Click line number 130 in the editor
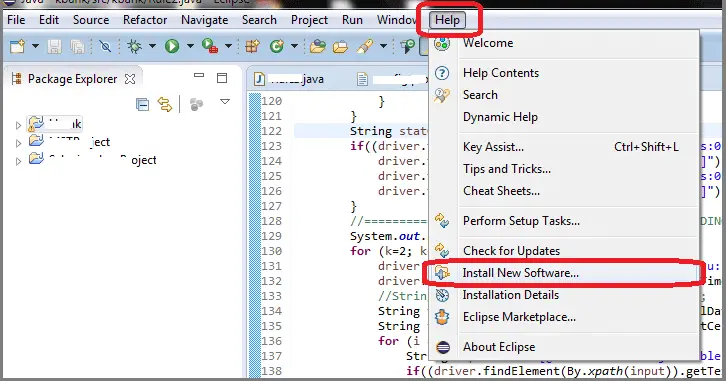Screen dimensions: 726x381 (271, 251)
